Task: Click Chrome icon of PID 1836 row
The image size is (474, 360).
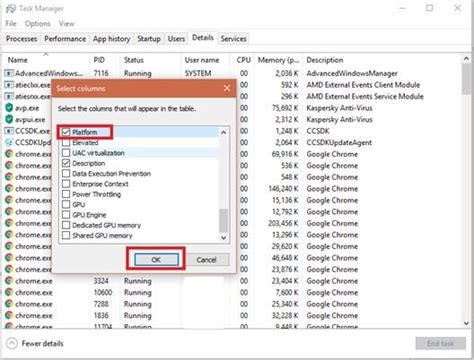Action: [9, 315]
